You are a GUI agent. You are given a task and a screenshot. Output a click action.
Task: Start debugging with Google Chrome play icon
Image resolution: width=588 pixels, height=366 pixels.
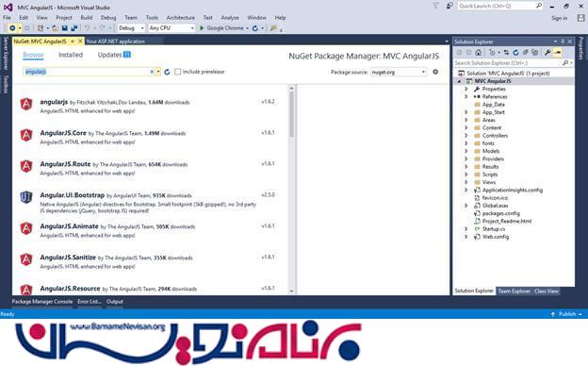(202, 28)
